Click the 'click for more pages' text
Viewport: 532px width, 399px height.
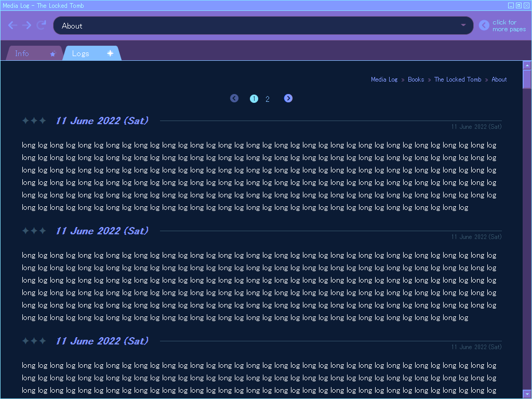click(x=509, y=26)
